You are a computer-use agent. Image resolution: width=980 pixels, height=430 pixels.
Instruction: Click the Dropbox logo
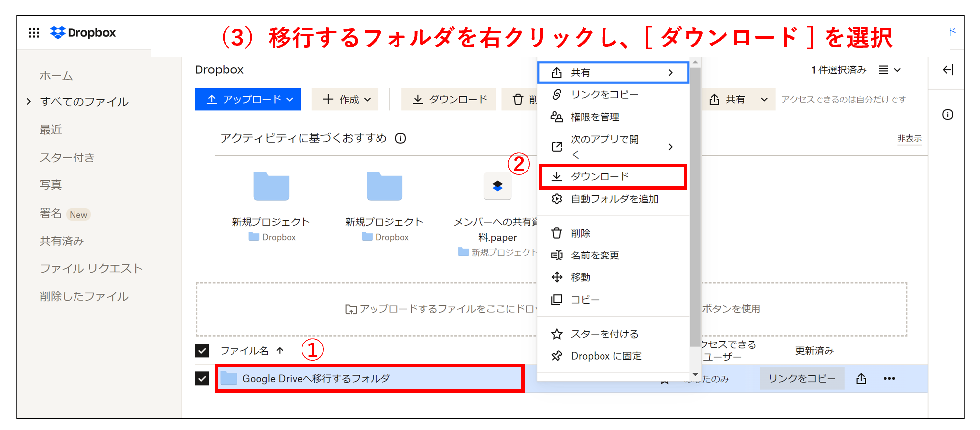pos(83,33)
